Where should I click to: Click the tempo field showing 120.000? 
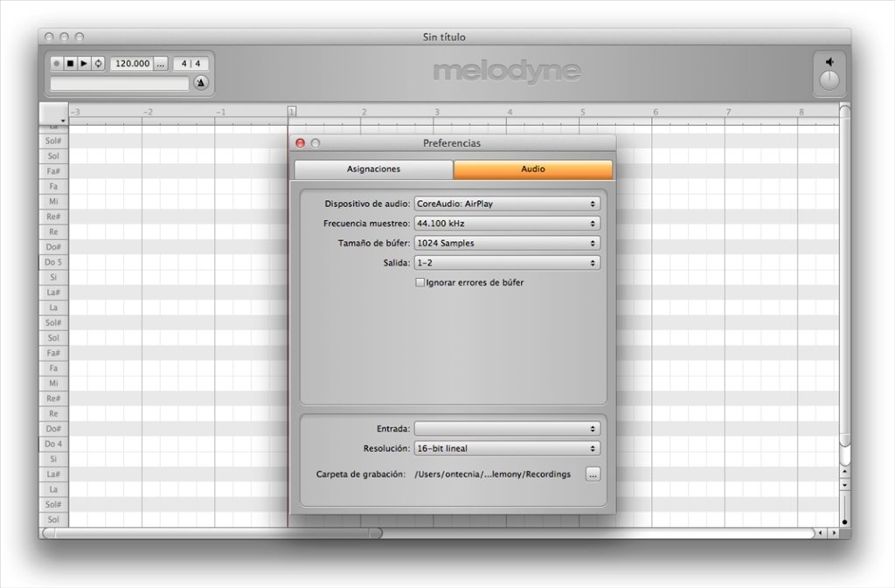coord(132,63)
